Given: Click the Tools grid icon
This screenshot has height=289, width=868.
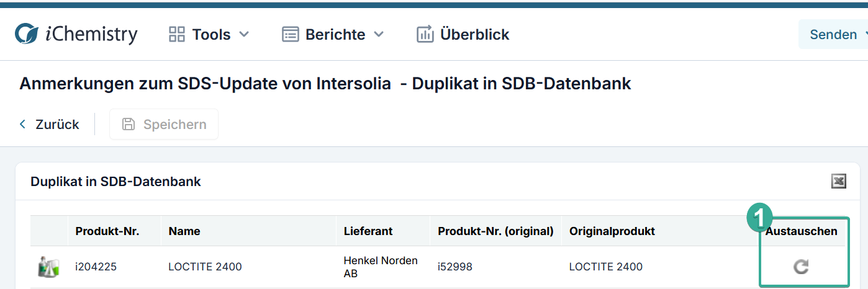Looking at the screenshot, I should [177, 34].
